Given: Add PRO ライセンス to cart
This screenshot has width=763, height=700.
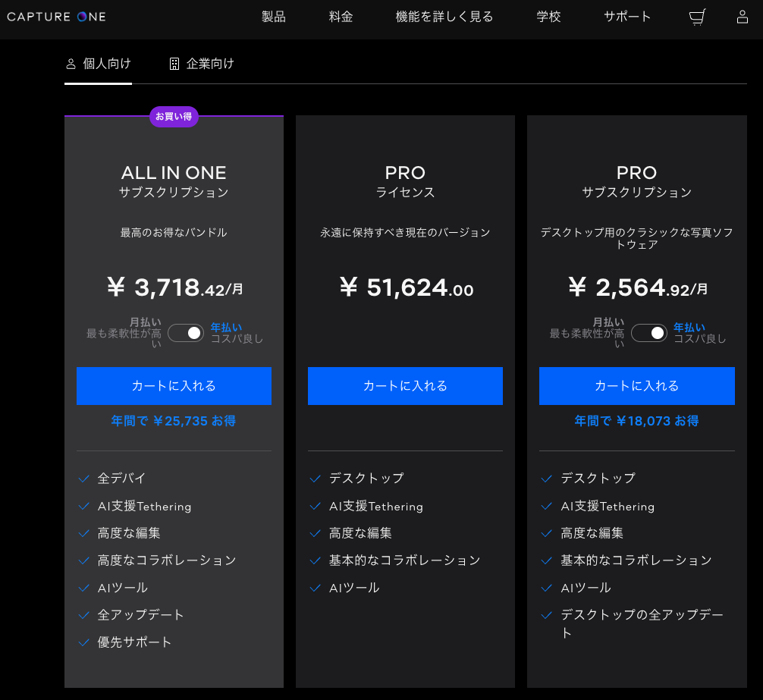Looking at the screenshot, I should [x=405, y=386].
